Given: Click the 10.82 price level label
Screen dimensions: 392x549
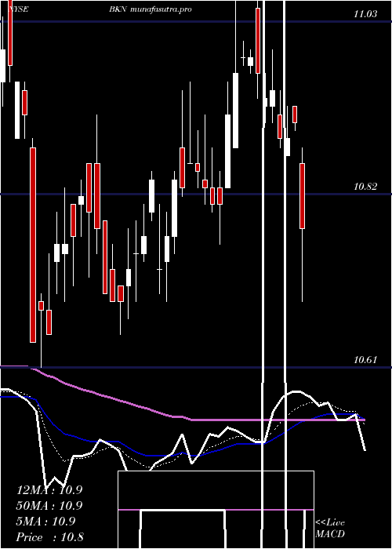Looking at the screenshot, I should (365, 187).
